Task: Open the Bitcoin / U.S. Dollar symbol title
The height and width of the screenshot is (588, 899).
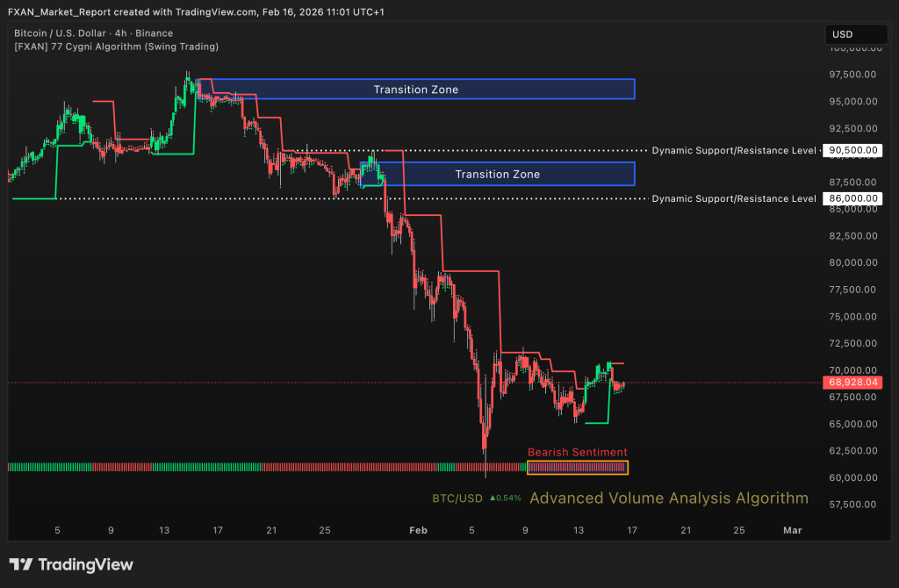Action: click(x=93, y=33)
